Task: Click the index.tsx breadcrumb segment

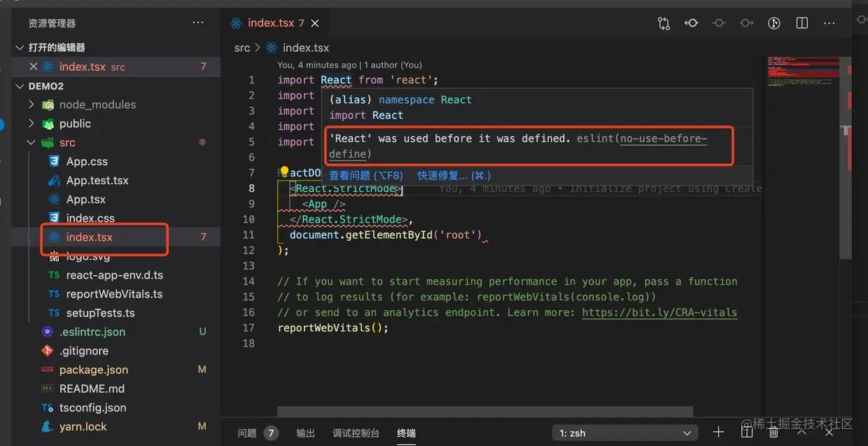Action: click(306, 48)
